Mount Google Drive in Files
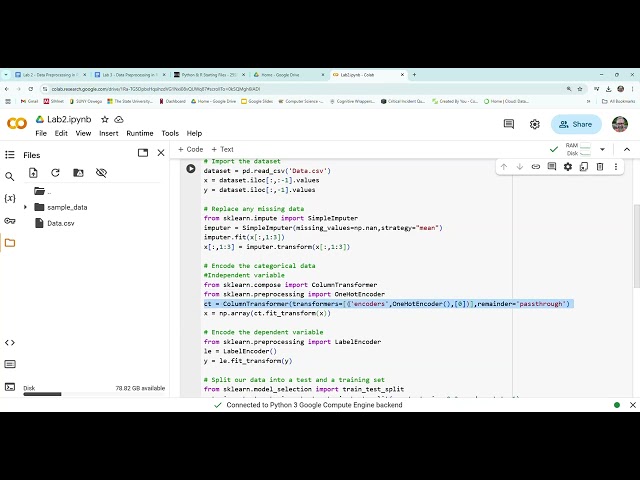 pyautogui.click(x=78, y=173)
